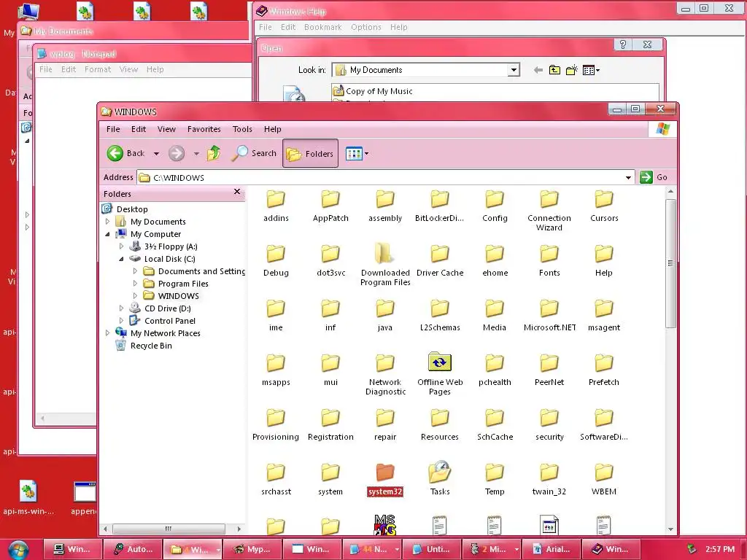Screen dimensions: 747x560
Task: Expand Program Files tree node
Action: (135, 284)
